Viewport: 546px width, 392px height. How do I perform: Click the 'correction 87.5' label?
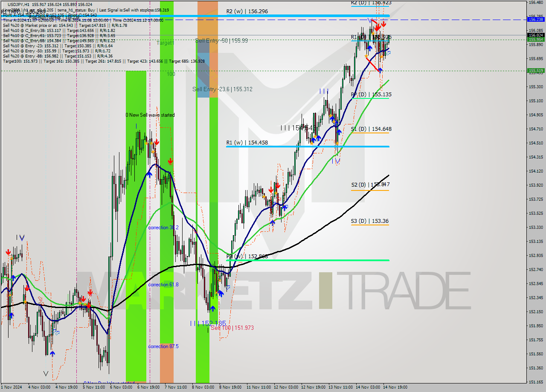pyautogui.click(x=163, y=346)
